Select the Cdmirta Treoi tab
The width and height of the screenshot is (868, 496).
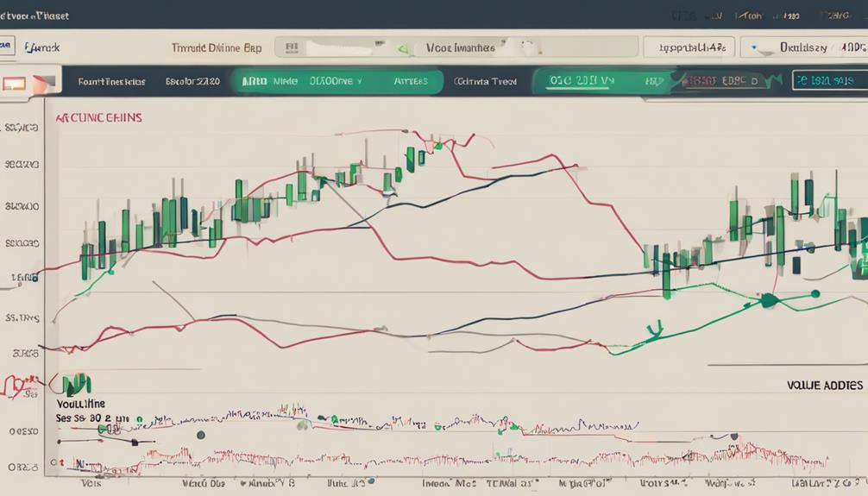tap(485, 82)
